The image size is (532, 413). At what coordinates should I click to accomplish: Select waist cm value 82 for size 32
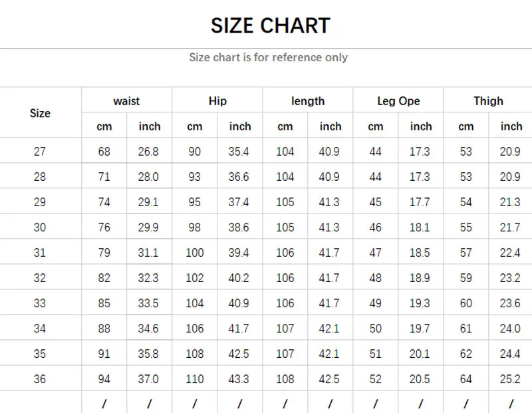click(x=104, y=278)
